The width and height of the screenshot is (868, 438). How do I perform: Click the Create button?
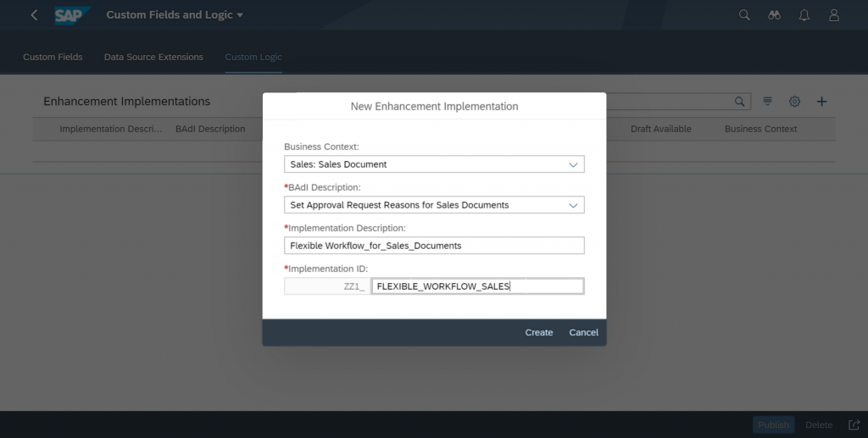coord(539,332)
